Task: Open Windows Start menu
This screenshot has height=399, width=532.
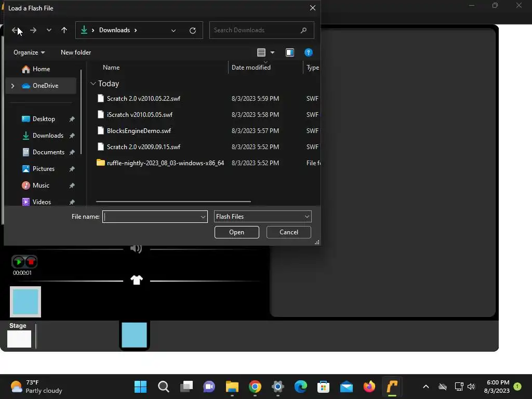Action: point(140,387)
